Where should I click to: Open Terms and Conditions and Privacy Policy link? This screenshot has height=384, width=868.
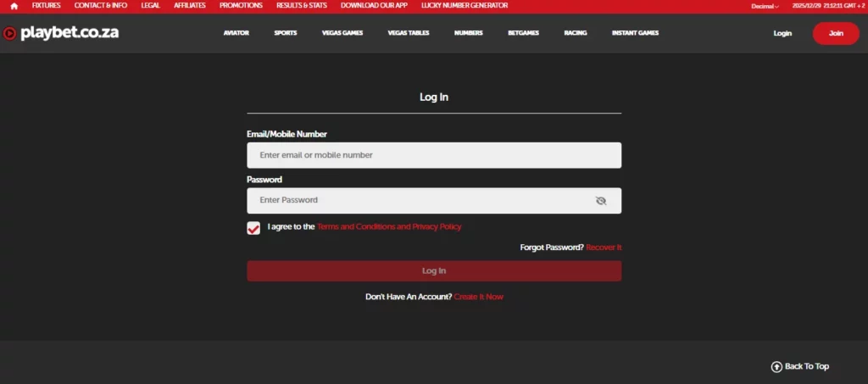point(389,227)
